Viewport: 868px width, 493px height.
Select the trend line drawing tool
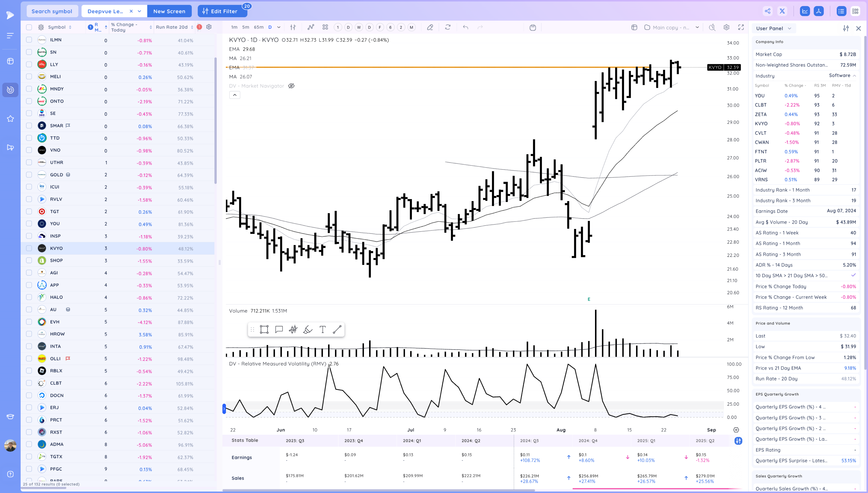tap(337, 329)
